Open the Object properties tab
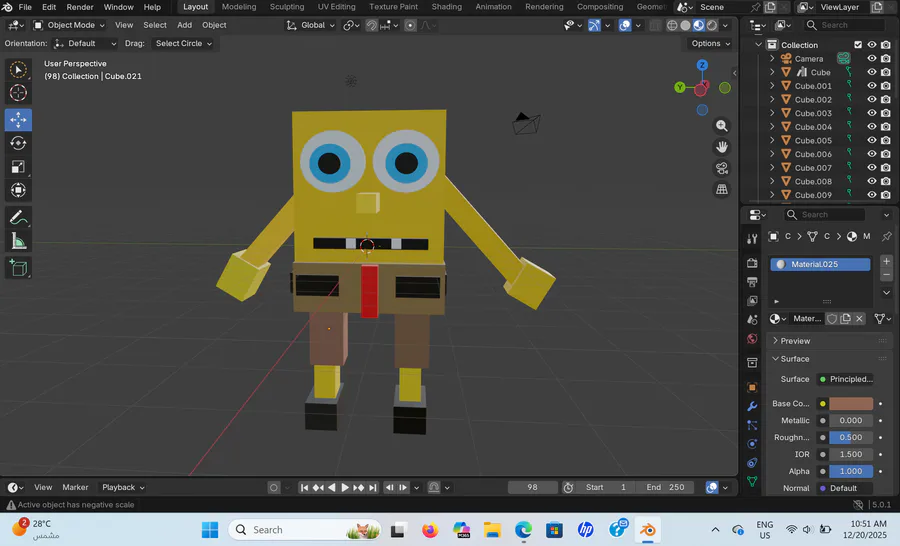The height and width of the screenshot is (546, 900). pos(752,388)
